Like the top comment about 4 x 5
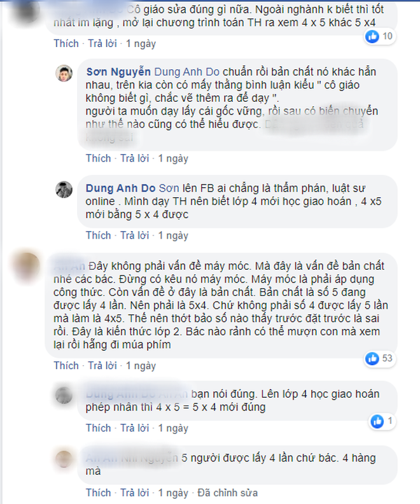This screenshot has height=504, width=420. pyautogui.click(x=66, y=43)
